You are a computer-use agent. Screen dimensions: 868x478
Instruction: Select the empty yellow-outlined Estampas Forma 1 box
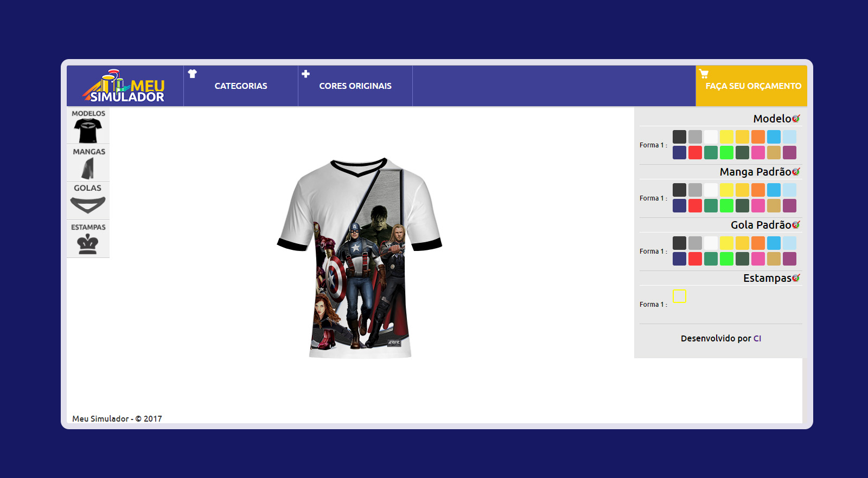(679, 296)
